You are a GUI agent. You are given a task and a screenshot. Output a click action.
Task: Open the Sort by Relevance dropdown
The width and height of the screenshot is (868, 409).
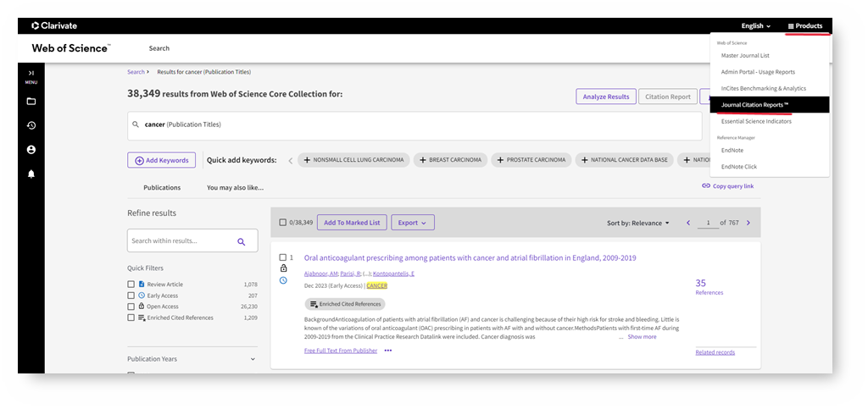coord(637,224)
